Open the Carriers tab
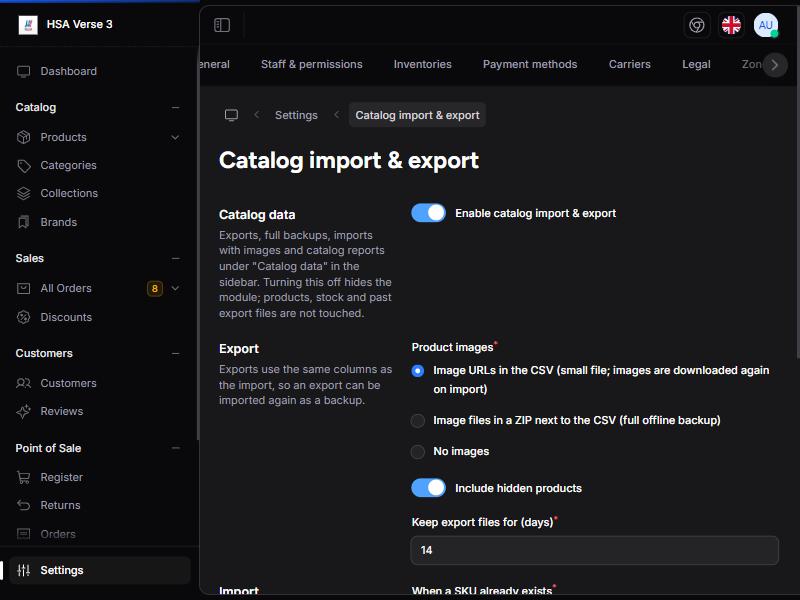 [x=630, y=64]
